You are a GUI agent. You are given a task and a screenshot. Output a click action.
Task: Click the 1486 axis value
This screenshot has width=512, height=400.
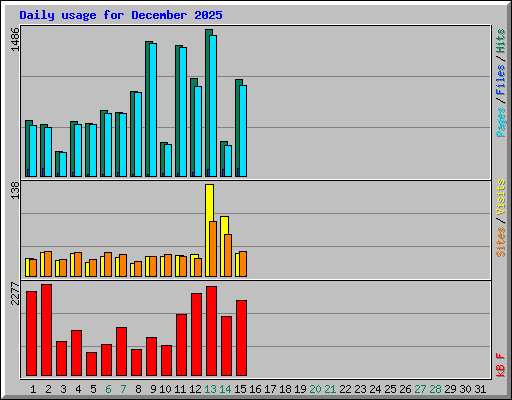[15, 40]
